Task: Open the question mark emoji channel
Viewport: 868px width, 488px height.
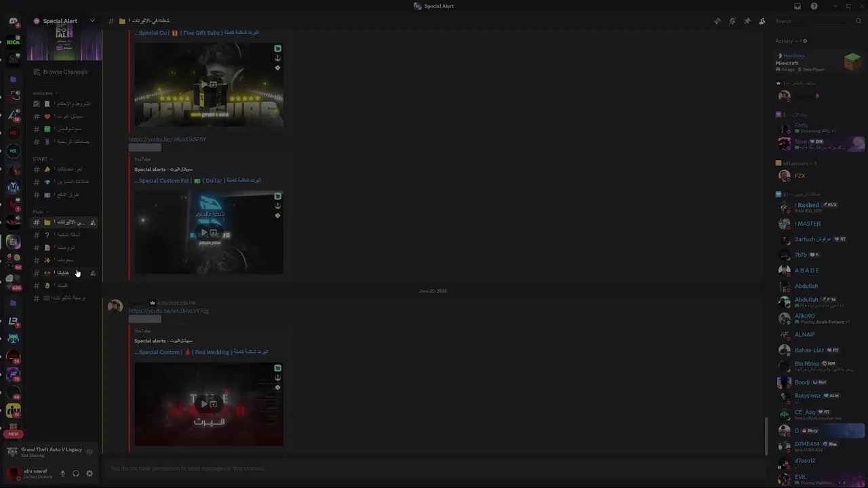Action: (65, 235)
